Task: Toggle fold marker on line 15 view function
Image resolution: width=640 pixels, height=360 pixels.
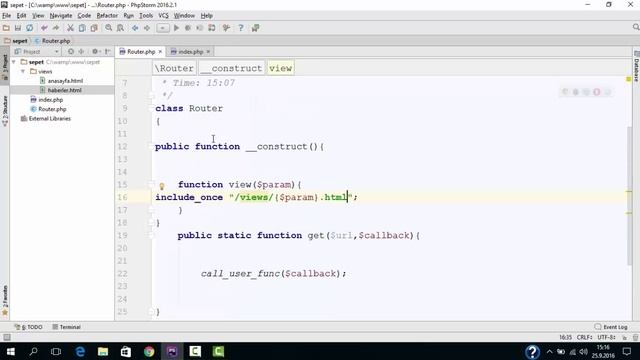Action: [x=151, y=184]
